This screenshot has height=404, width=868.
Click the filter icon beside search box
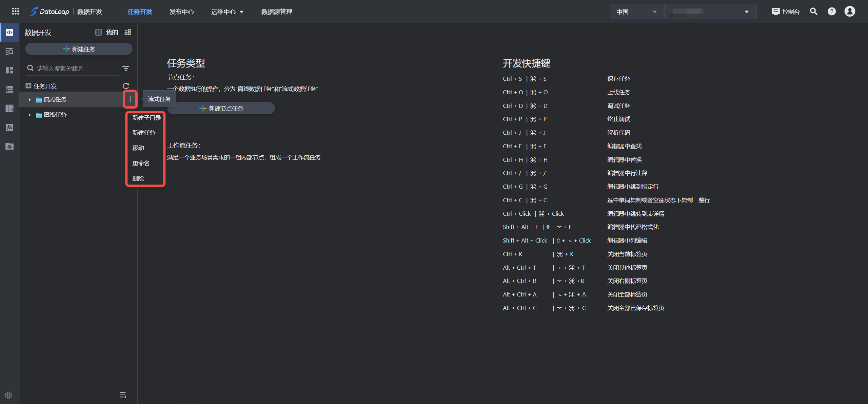click(x=126, y=69)
